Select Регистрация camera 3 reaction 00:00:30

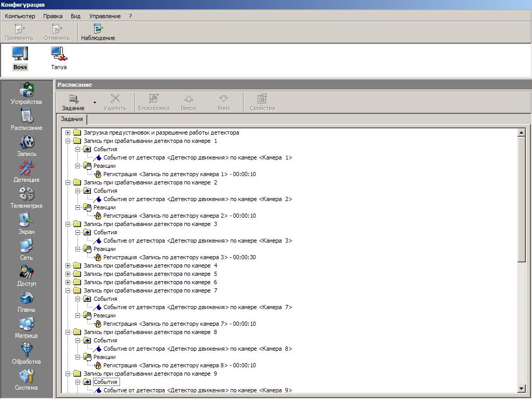click(x=179, y=257)
